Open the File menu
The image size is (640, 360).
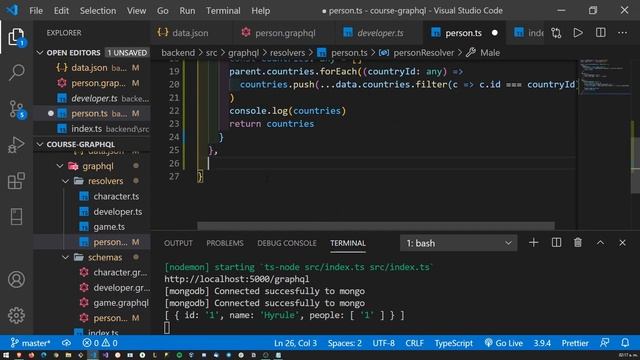coord(36,11)
